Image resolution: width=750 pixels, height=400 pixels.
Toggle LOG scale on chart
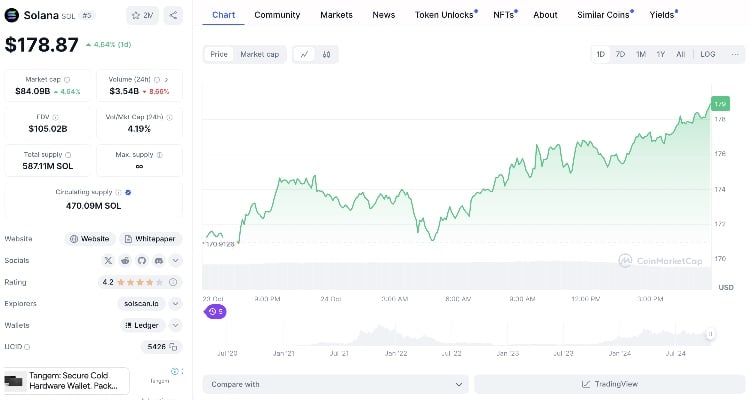[708, 55]
